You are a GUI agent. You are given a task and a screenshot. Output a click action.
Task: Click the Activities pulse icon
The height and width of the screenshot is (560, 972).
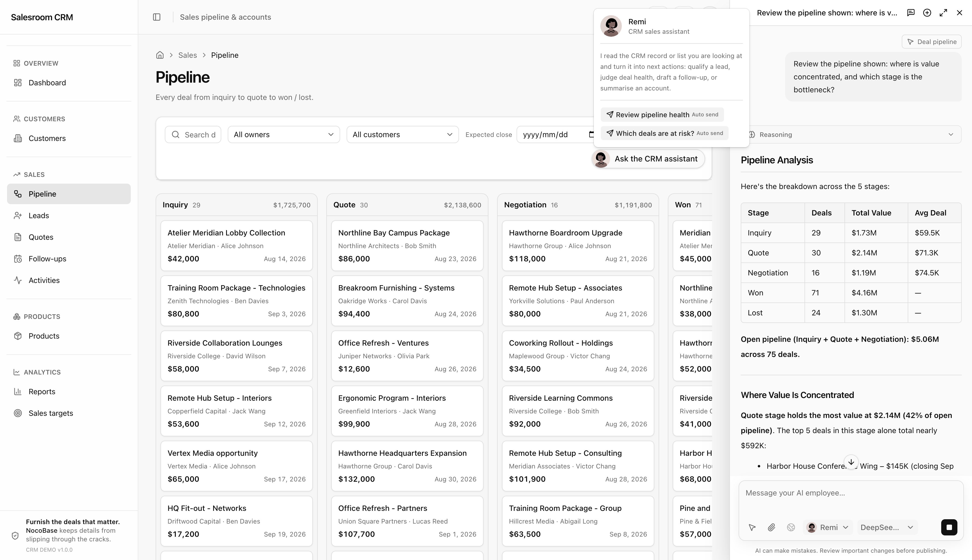tap(18, 280)
